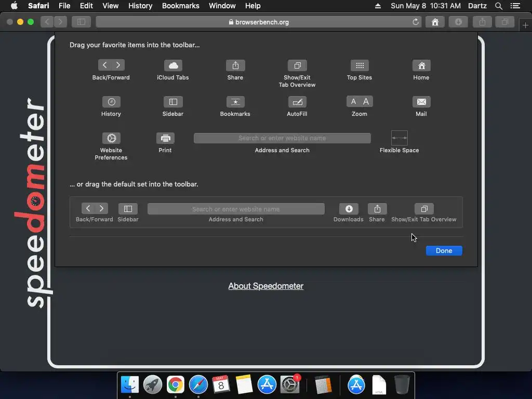
Task: Select the AutoFill pencil icon
Action: click(x=297, y=102)
